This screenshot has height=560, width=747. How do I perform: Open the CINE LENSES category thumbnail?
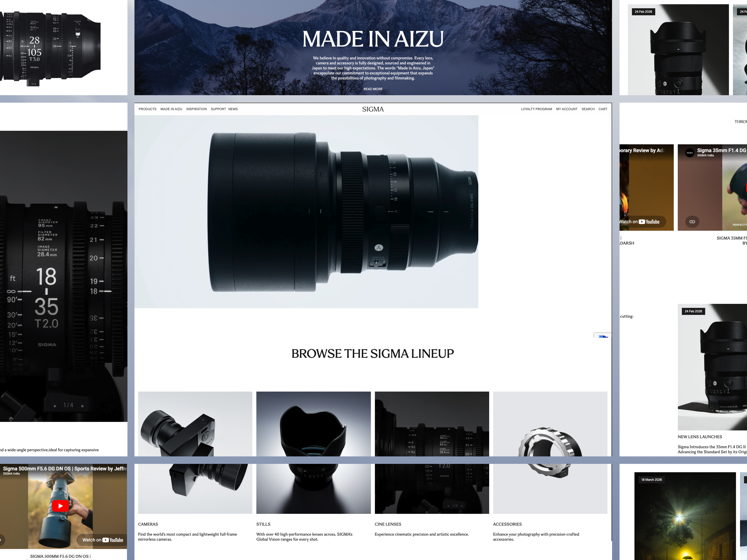click(432, 453)
